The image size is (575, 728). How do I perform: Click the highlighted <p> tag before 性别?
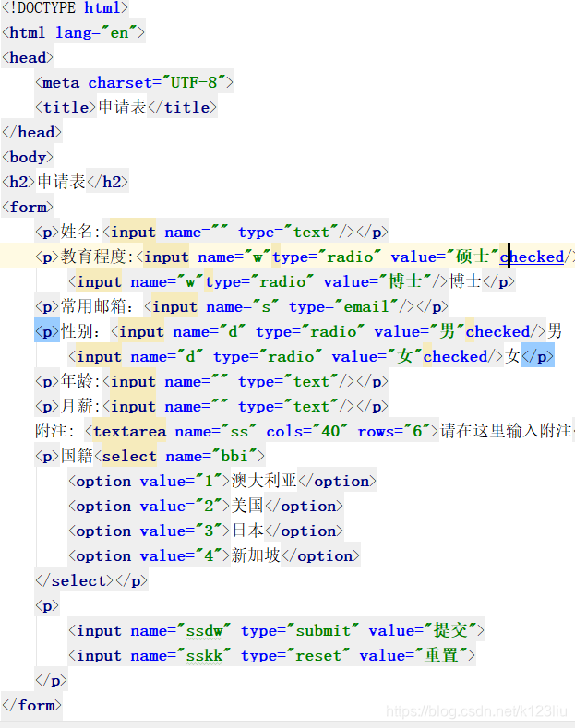pyautogui.click(x=47, y=331)
